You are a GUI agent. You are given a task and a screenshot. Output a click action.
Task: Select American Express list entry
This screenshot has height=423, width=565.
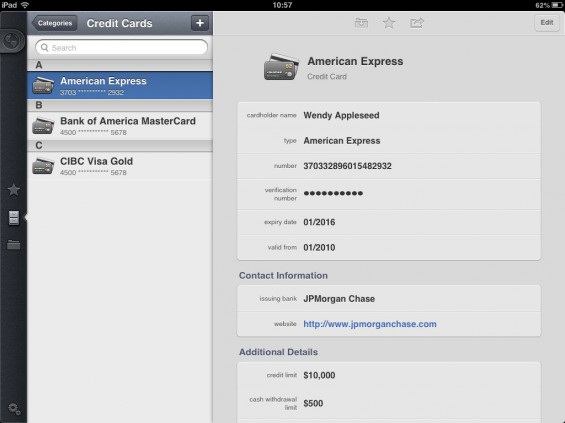click(120, 85)
